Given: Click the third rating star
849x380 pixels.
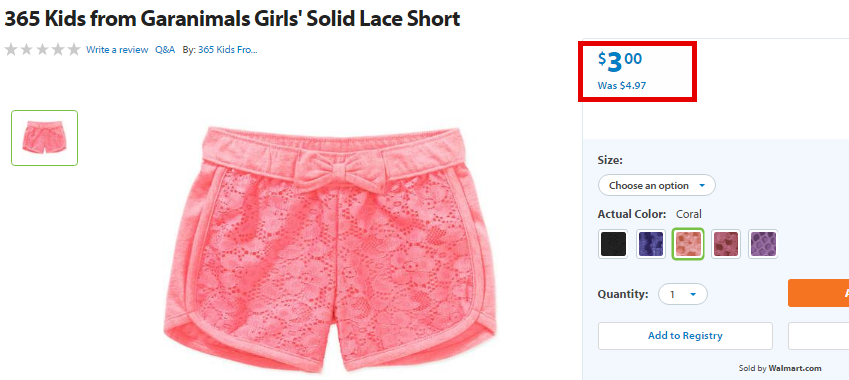Looking at the screenshot, I should pos(42,50).
